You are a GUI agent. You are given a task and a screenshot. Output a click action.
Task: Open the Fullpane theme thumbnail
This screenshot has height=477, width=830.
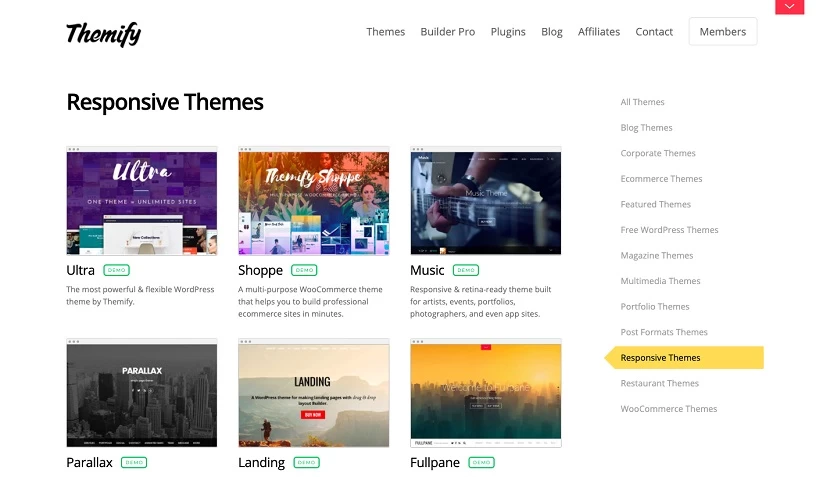point(485,393)
